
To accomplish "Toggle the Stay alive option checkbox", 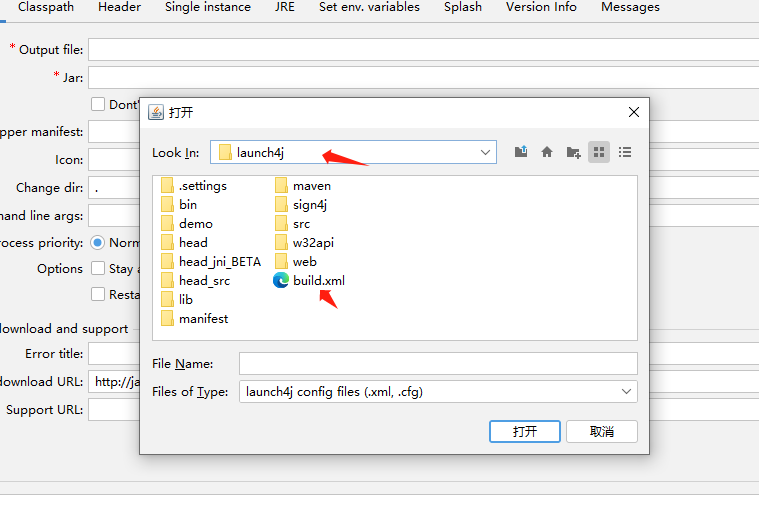I will coord(98,268).
